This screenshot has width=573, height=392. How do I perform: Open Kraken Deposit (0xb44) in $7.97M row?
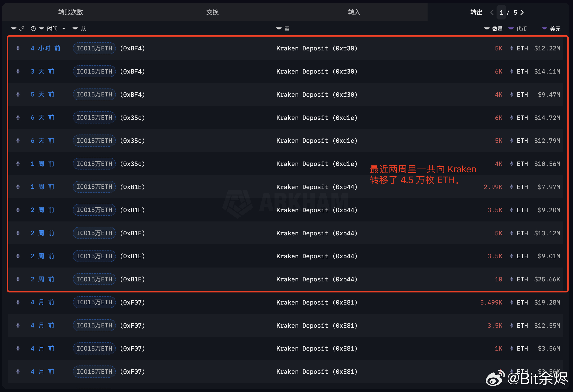[x=317, y=187]
